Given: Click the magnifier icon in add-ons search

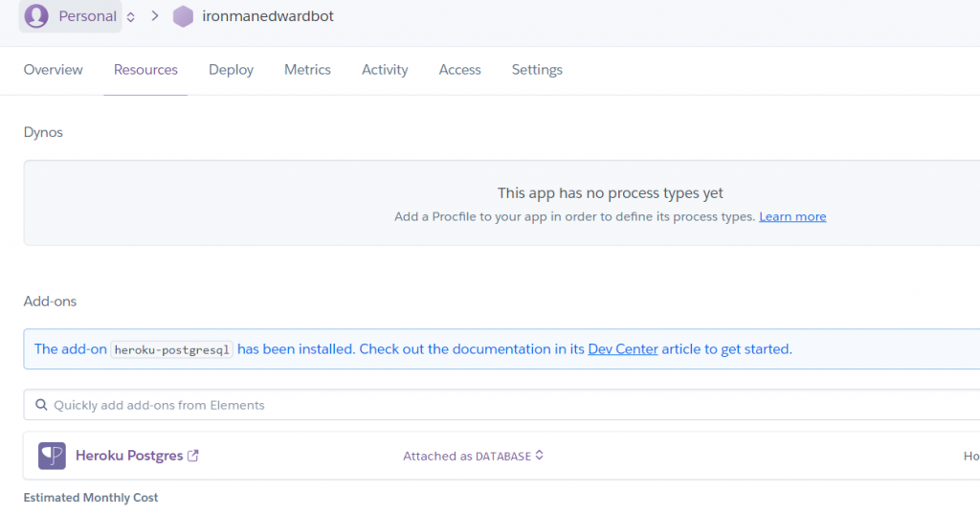Looking at the screenshot, I should pos(41,405).
